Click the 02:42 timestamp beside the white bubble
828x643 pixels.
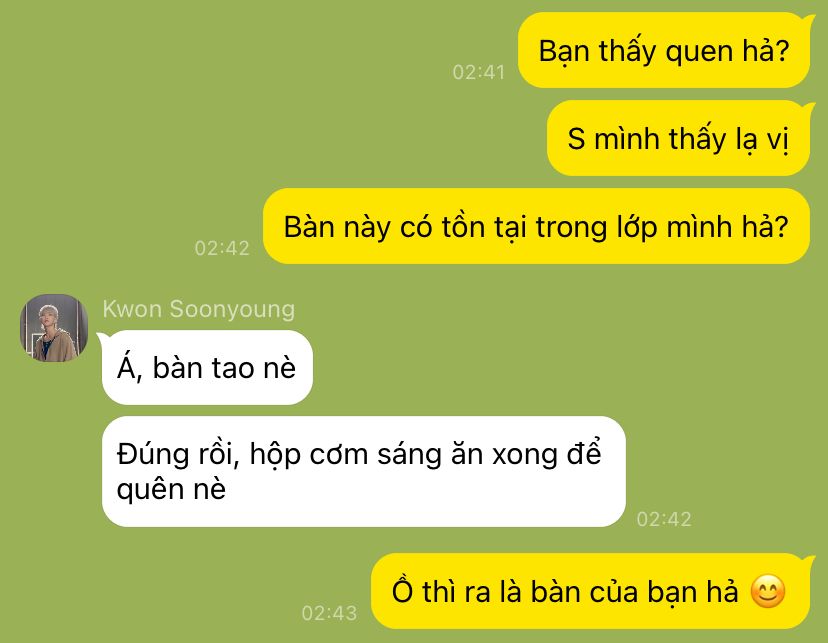pyautogui.click(x=664, y=519)
